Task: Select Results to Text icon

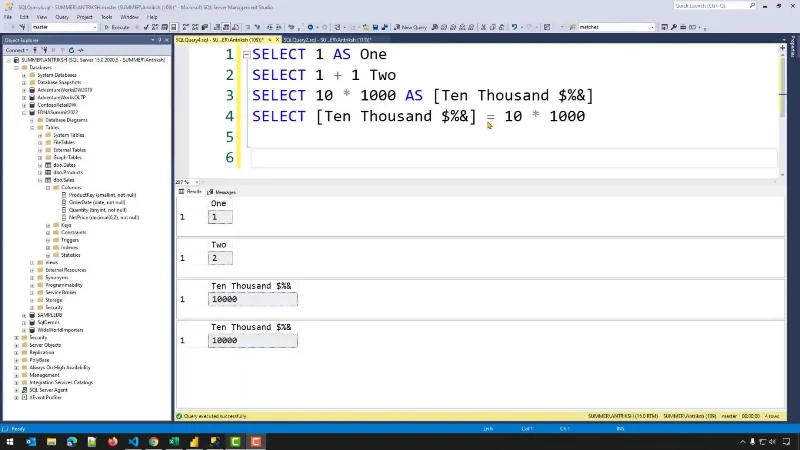Action: (217, 27)
